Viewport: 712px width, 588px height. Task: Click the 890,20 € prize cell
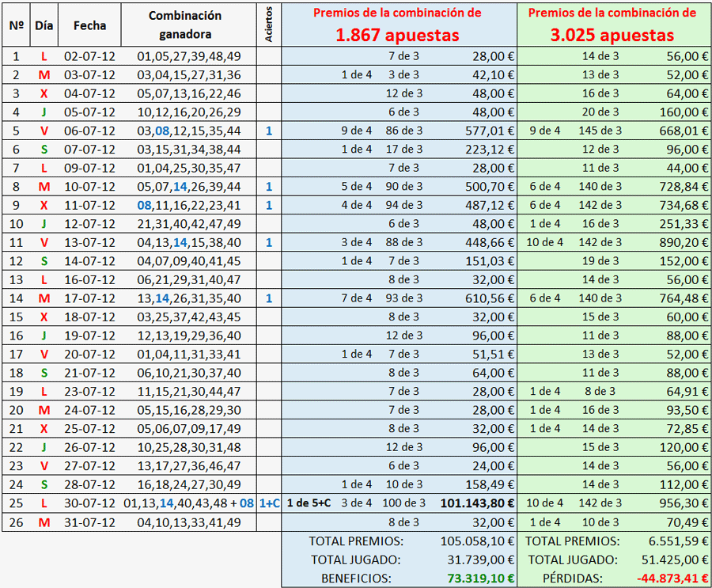[685, 242]
